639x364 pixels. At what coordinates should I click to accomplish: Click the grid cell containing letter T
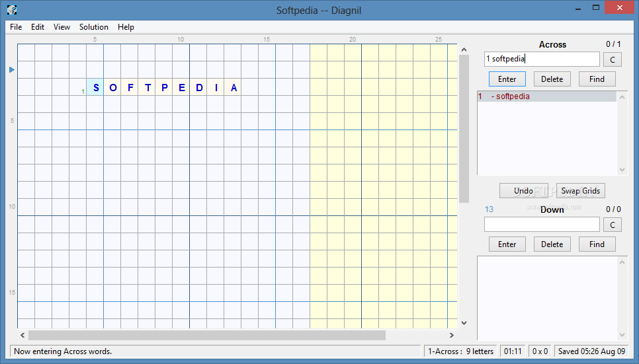pos(146,87)
